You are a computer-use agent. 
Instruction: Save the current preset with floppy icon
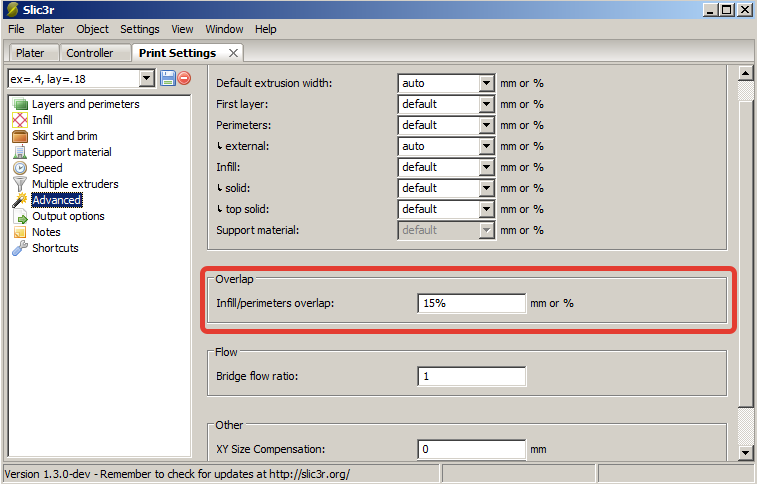pyautogui.click(x=168, y=78)
